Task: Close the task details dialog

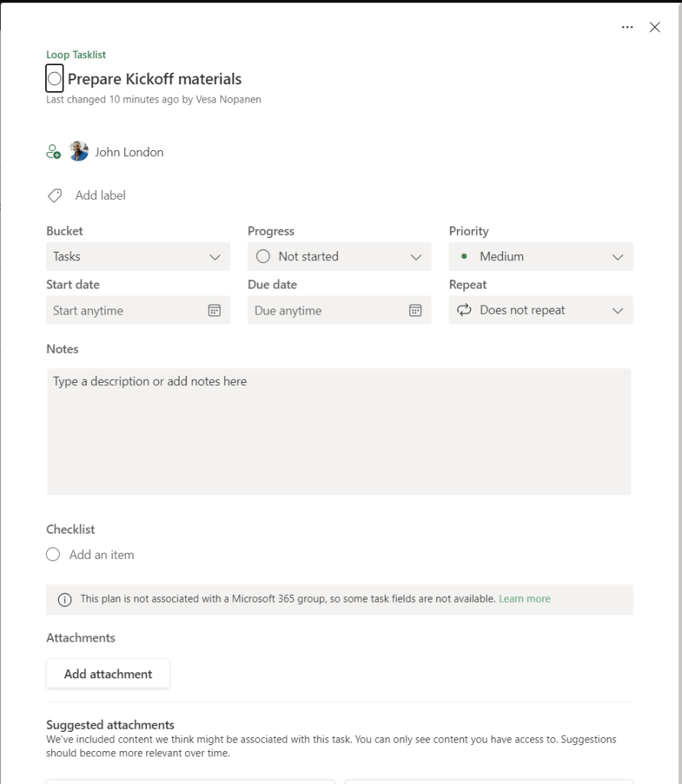Action: 654,28
